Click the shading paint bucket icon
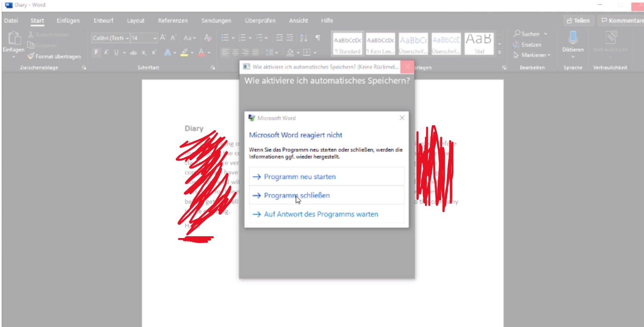Screen dimensions: 644x327 click(x=290, y=53)
